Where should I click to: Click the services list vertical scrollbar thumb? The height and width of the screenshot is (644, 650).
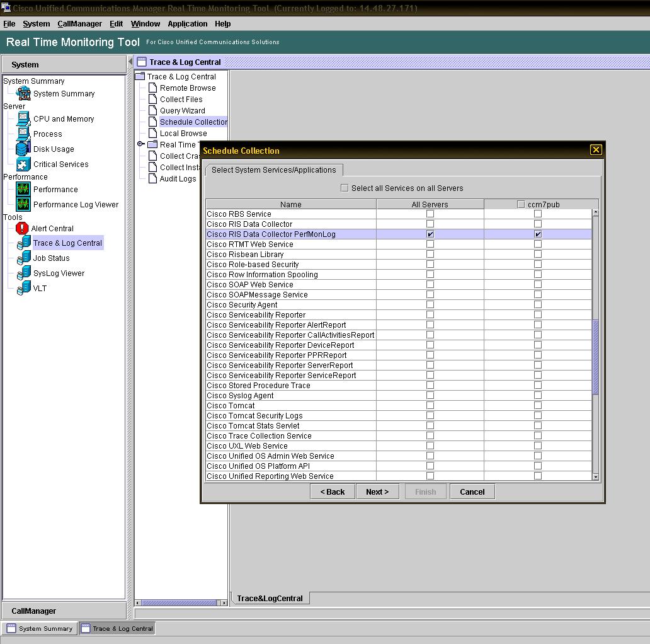point(596,357)
